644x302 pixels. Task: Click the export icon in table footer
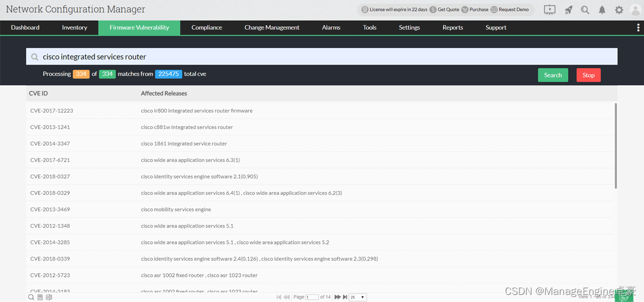click(49, 297)
